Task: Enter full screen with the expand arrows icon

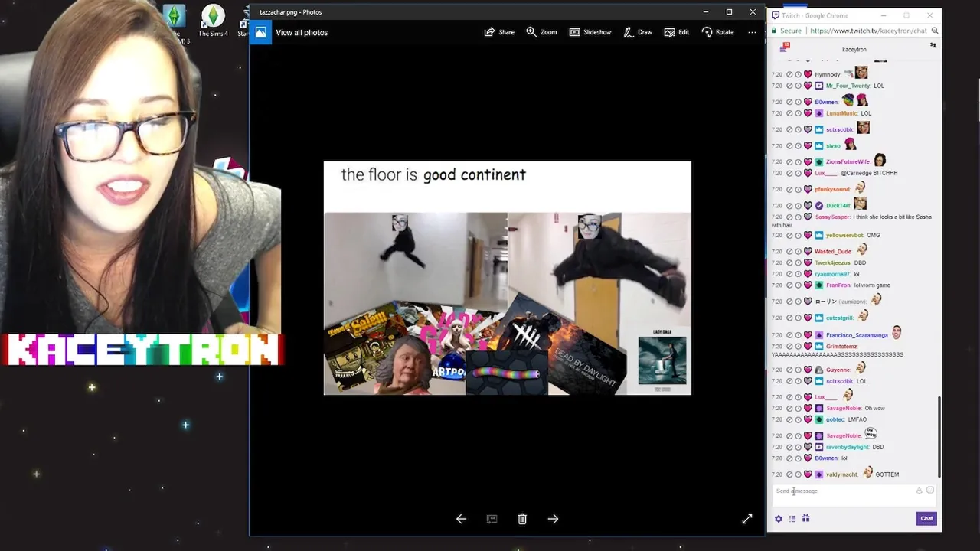Action: [x=747, y=519]
